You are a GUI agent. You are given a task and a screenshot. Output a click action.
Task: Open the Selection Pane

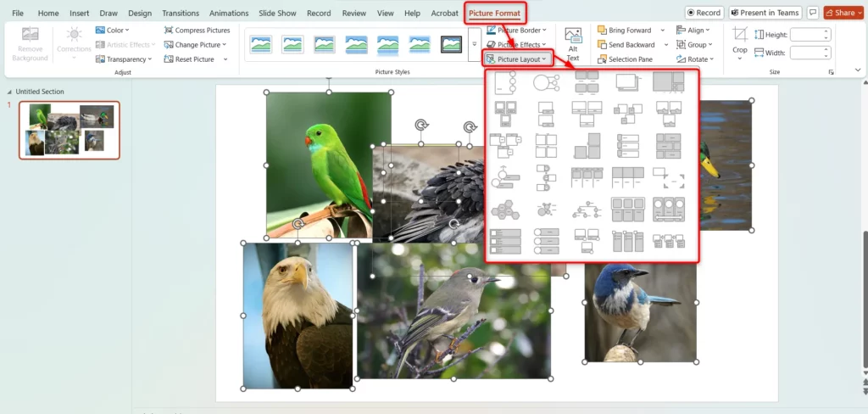625,59
